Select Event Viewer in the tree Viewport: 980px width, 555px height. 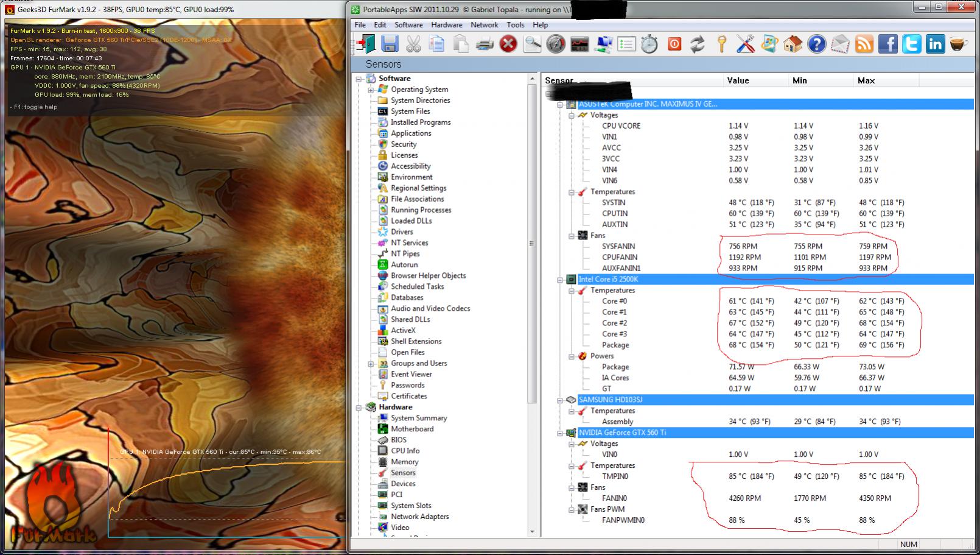click(x=411, y=375)
